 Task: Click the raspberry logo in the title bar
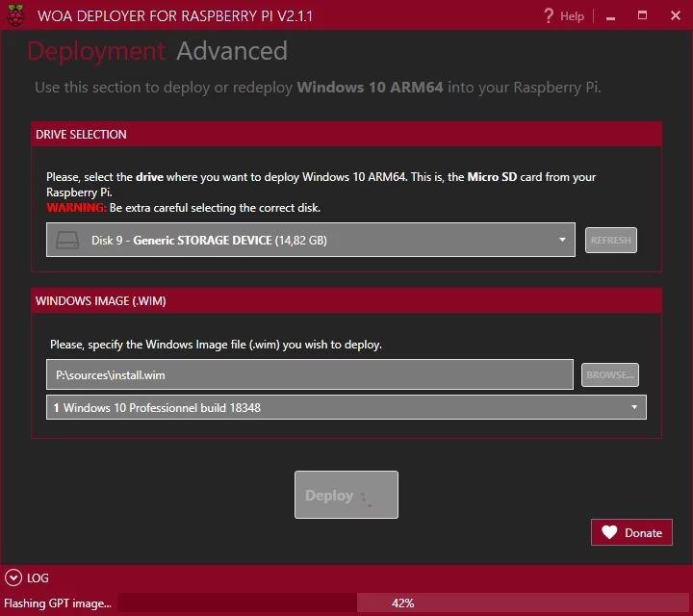(x=15, y=15)
